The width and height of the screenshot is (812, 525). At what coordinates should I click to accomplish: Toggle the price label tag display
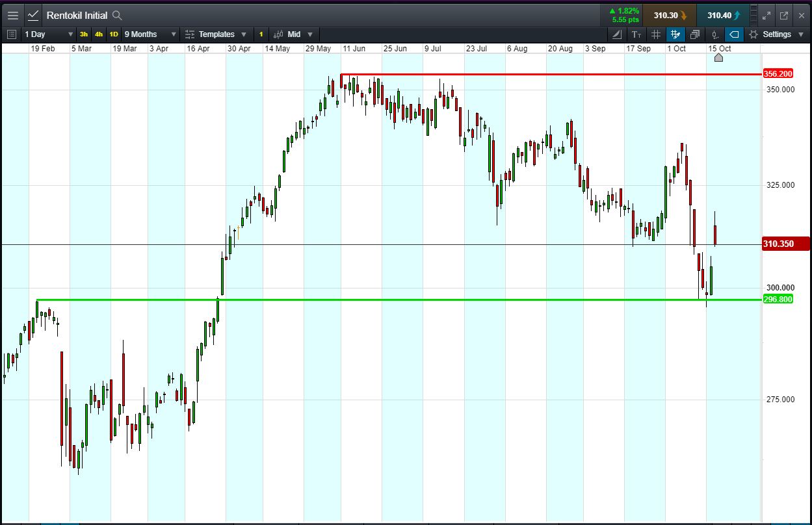point(734,34)
